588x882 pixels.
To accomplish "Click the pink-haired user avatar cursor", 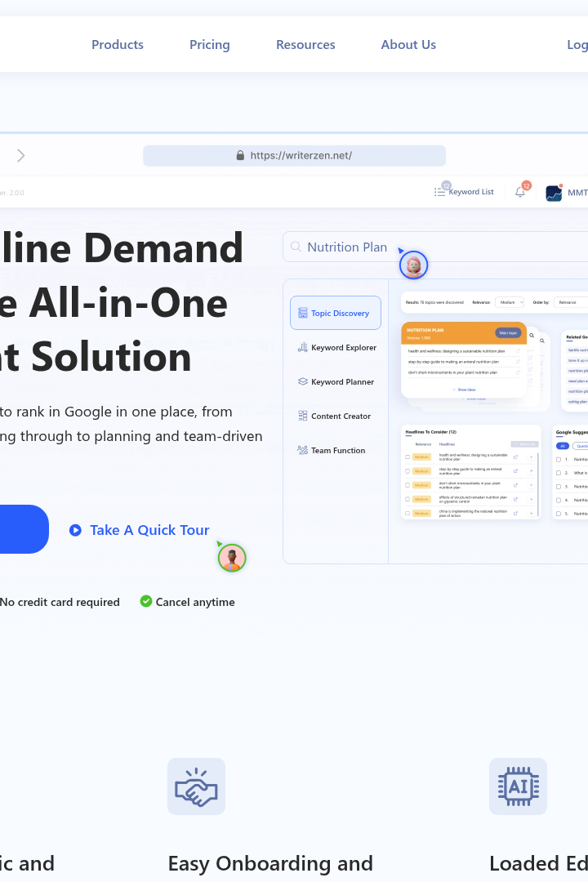I will coord(413,265).
